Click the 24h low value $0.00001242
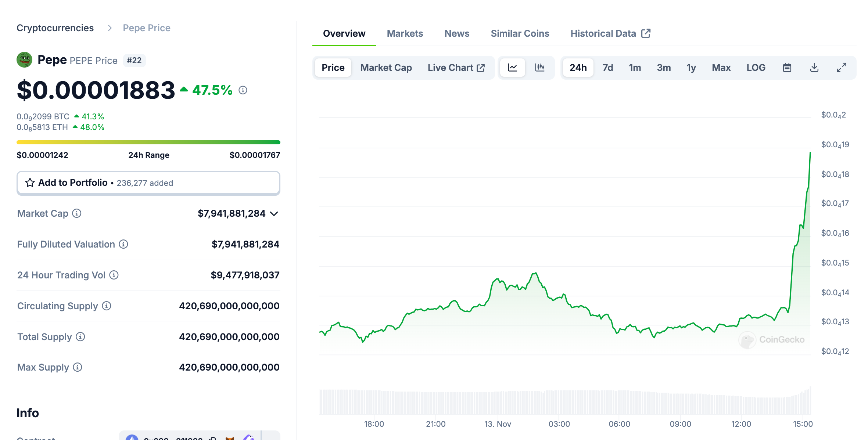Viewport: 868px width, 440px height. [42, 155]
